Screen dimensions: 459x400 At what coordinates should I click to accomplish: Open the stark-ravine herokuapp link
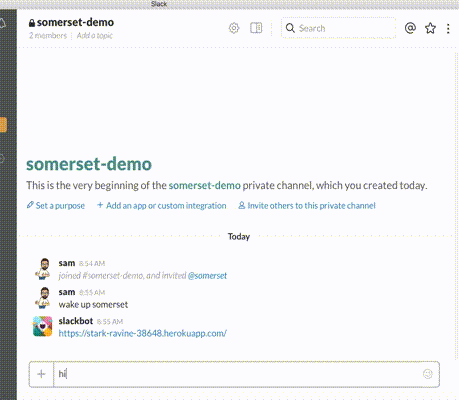coord(143,333)
